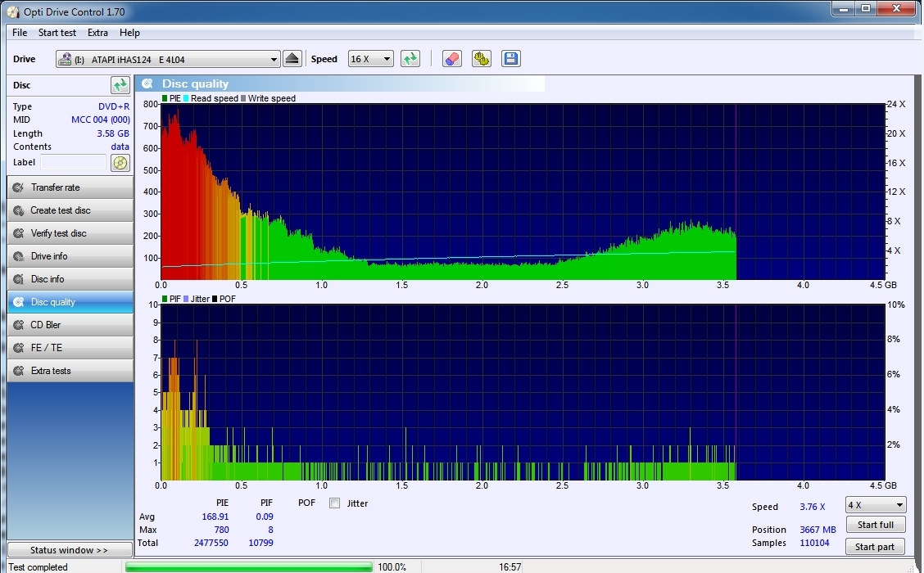The height and width of the screenshot is (573, 924).
Task: Open Drive info section
Action: 70,256
